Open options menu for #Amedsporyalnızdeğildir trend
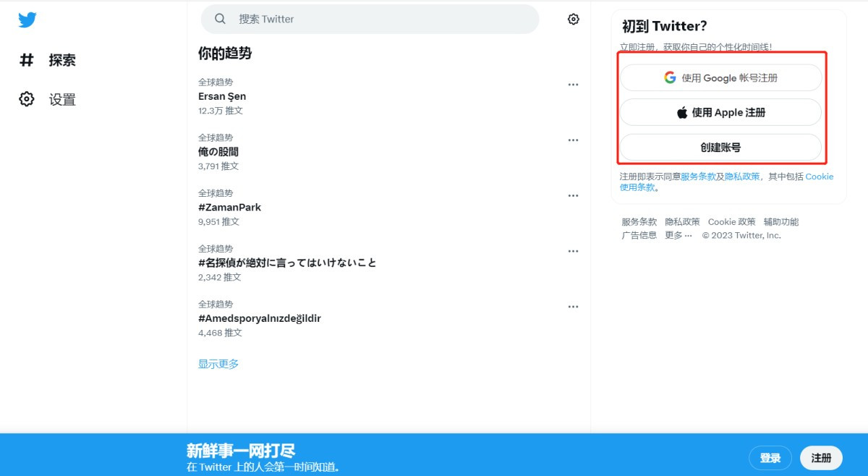The width and height of the screenshot is (868, 476). 573,306
